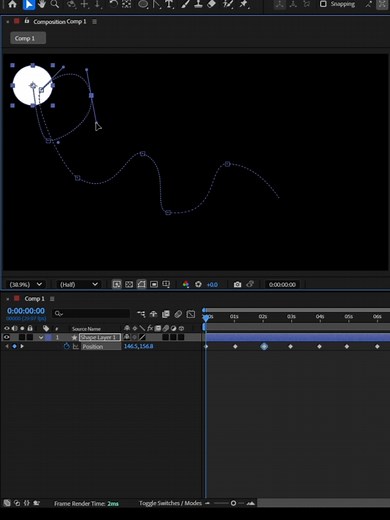Click the Show Snapshot icon

(250, 284)
